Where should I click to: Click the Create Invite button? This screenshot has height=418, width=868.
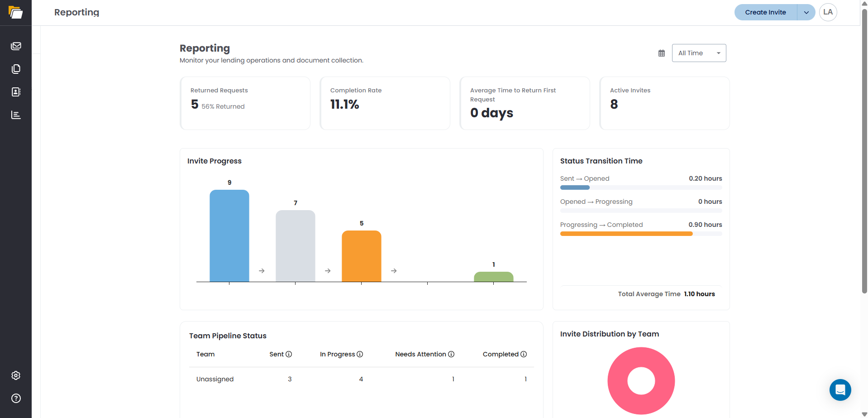pos(766,12)
